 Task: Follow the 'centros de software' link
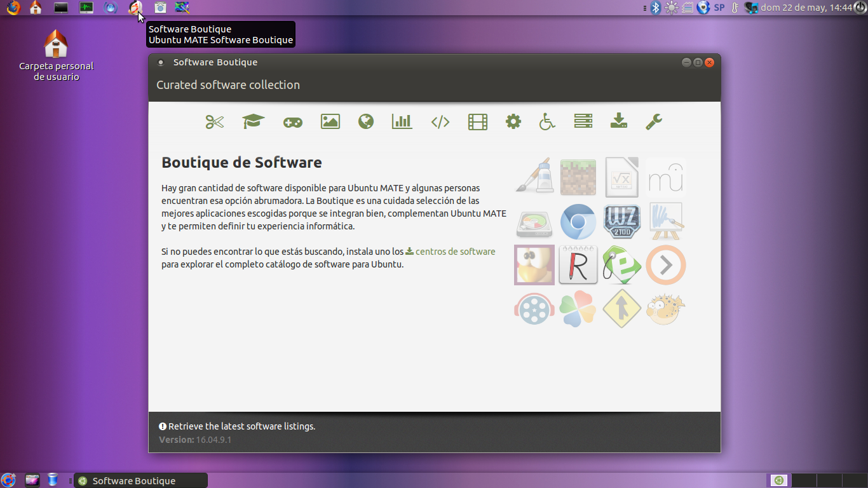pos(455,252)
